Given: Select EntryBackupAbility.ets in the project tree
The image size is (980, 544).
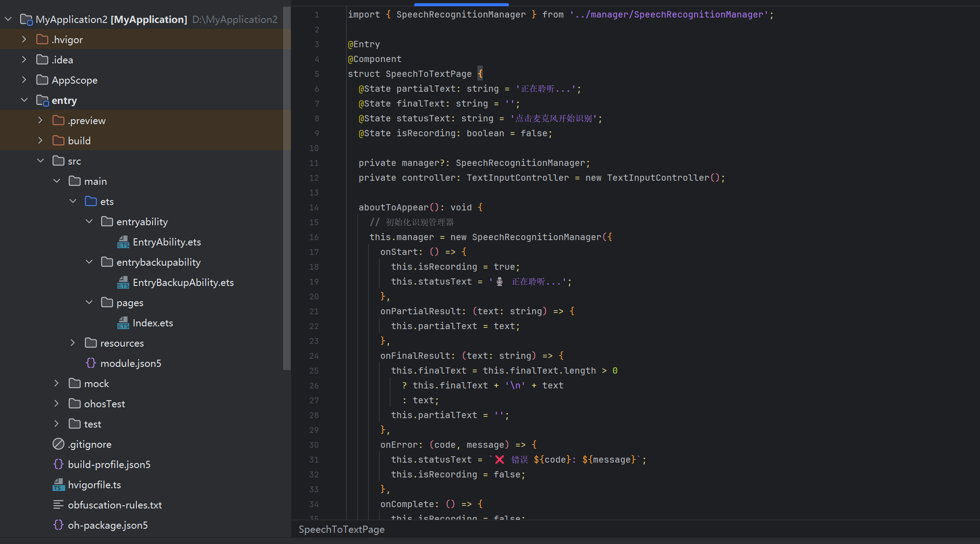Looking at the screenshot, I should [x=183, y=283].
